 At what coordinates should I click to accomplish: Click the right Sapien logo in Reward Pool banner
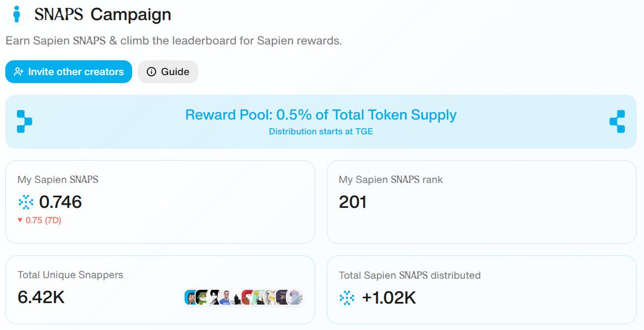(617, 121)
